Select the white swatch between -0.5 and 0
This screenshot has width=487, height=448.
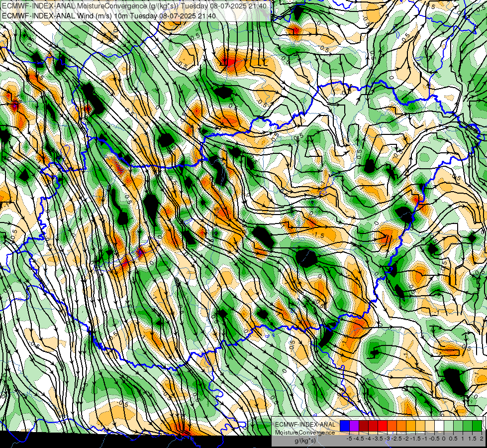(x=439, y=426)
